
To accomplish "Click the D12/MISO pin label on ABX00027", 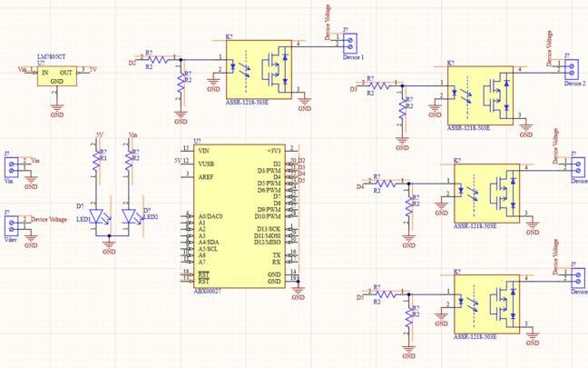I will point(268,243).
